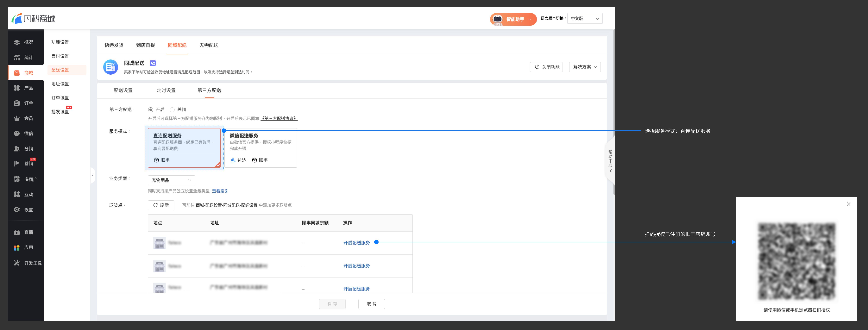Click the 顺丰 icon in 微信配送服务 card
The width and height of the screenshot is (868, 330).
[254, 160]
